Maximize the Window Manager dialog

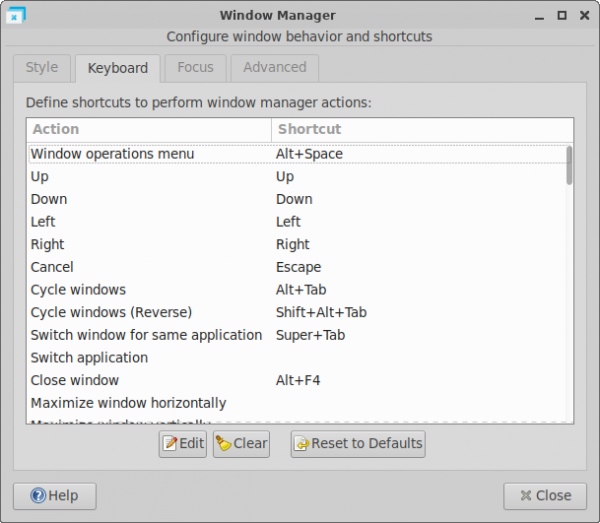pos(562,15)
